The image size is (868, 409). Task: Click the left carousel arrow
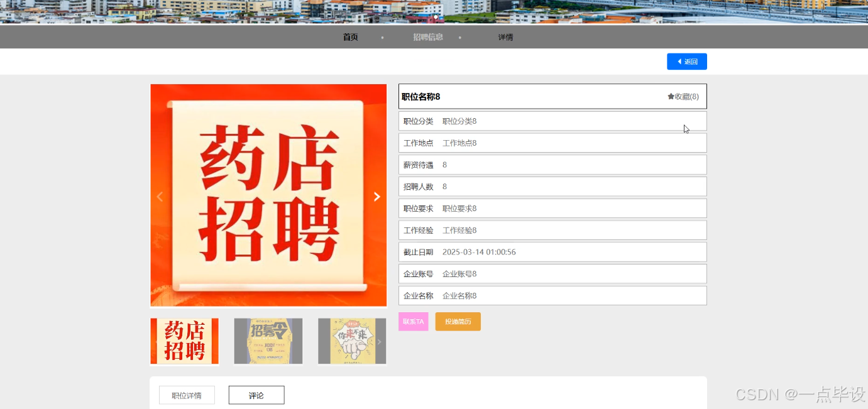tap(160, 196)
